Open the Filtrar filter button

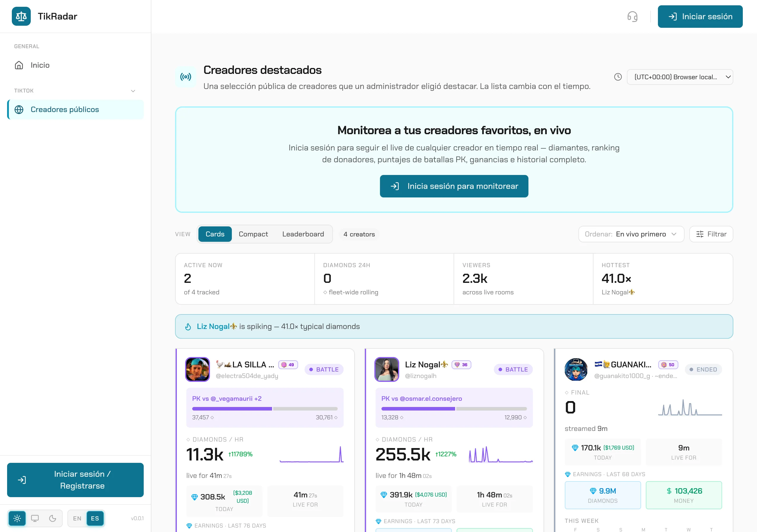pyautogui.click(x=711, y=234)
